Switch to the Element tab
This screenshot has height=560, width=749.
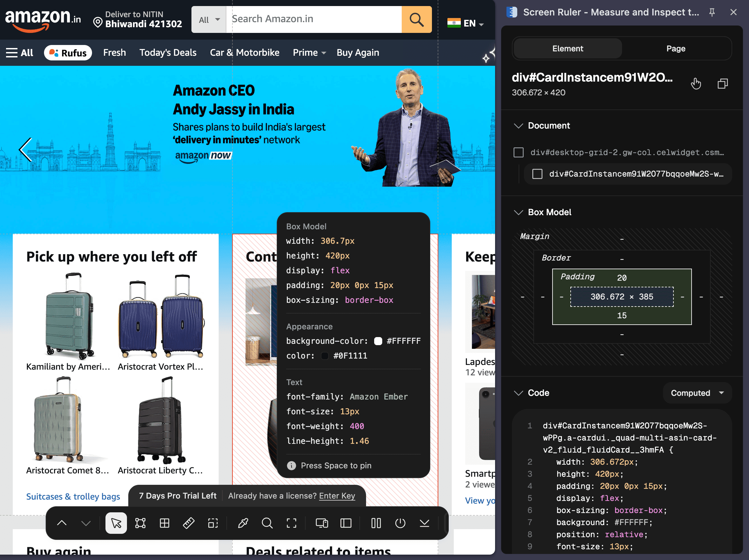[x=568, y=49]
